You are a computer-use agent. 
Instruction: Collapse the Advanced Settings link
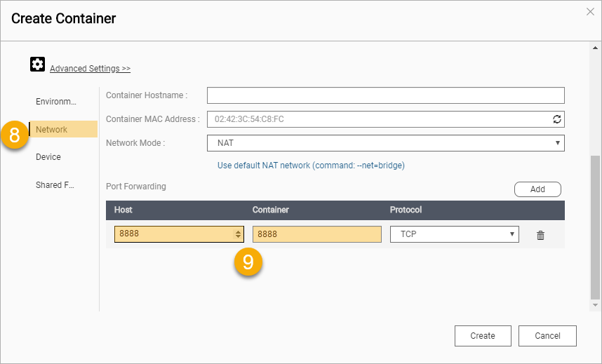coord(91,68)
